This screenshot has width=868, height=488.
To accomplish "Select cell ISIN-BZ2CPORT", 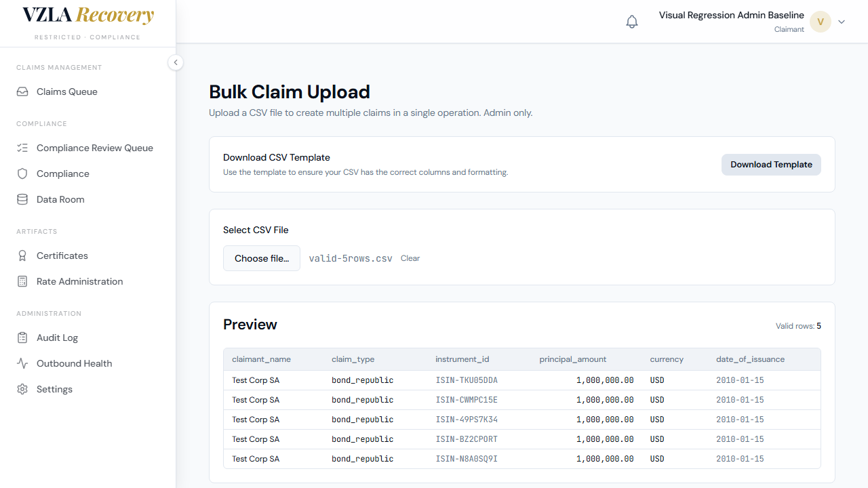I will (467, 439).
